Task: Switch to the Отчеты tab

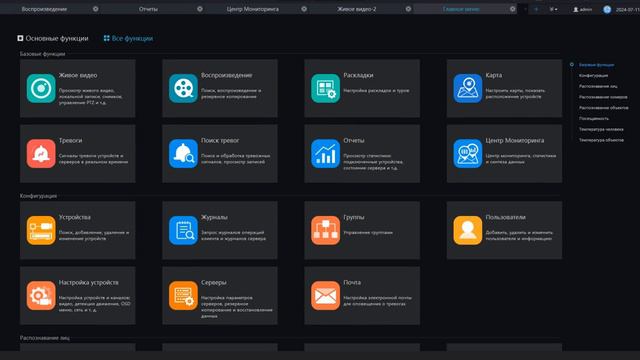Action: (148, 9)
